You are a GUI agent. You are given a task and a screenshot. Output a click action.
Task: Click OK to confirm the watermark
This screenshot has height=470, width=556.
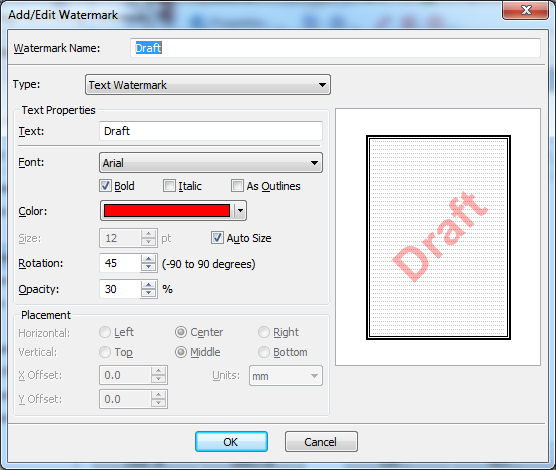(x=231, y=442)
